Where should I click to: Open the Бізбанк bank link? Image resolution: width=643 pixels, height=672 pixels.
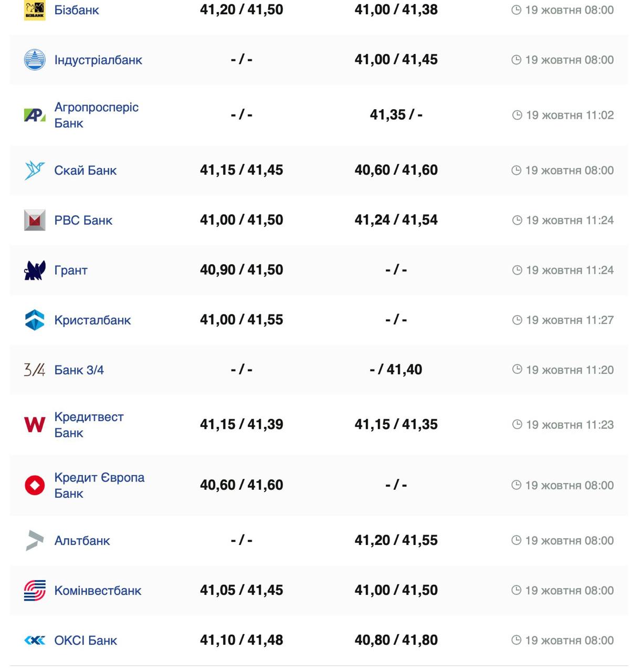77,10
